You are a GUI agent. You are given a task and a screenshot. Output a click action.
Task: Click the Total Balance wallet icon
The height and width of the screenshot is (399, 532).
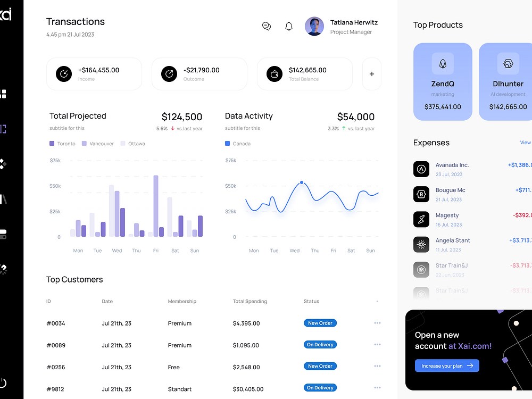click(275, 74)
